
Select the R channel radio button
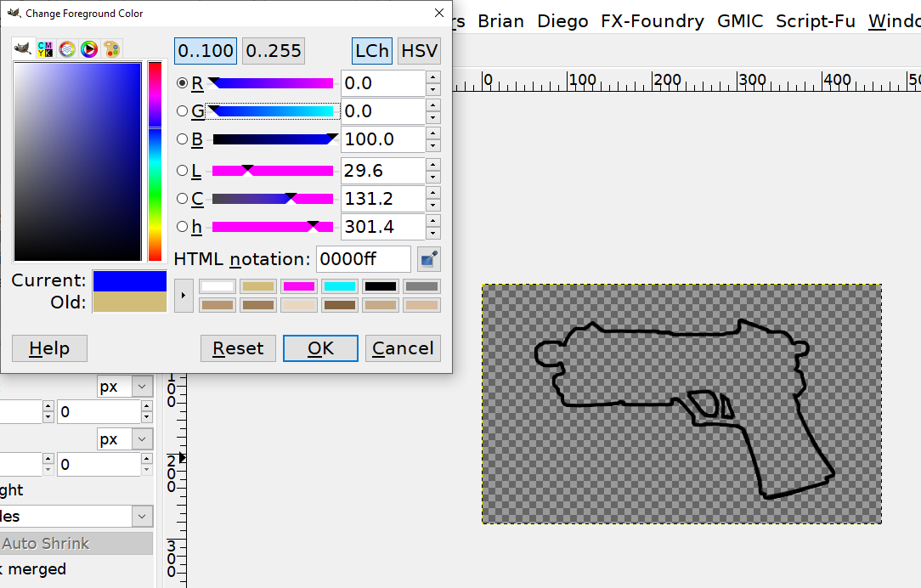[182, 83]
